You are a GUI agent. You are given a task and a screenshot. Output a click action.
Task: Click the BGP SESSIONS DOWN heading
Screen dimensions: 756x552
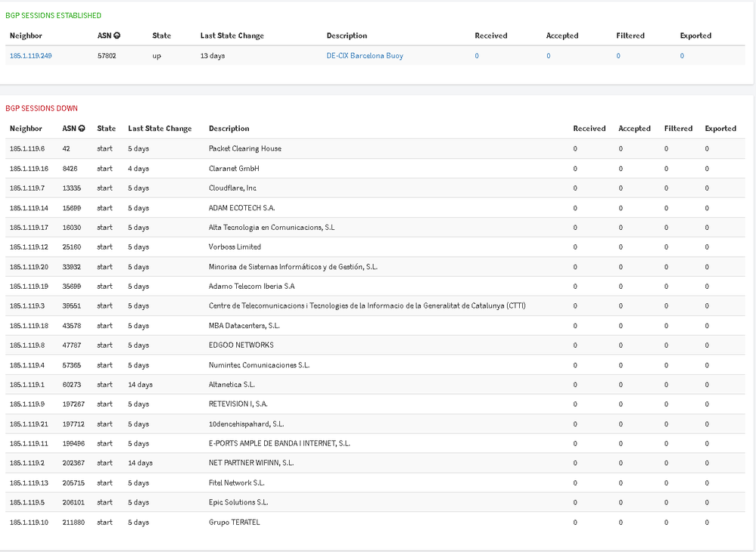42,108
